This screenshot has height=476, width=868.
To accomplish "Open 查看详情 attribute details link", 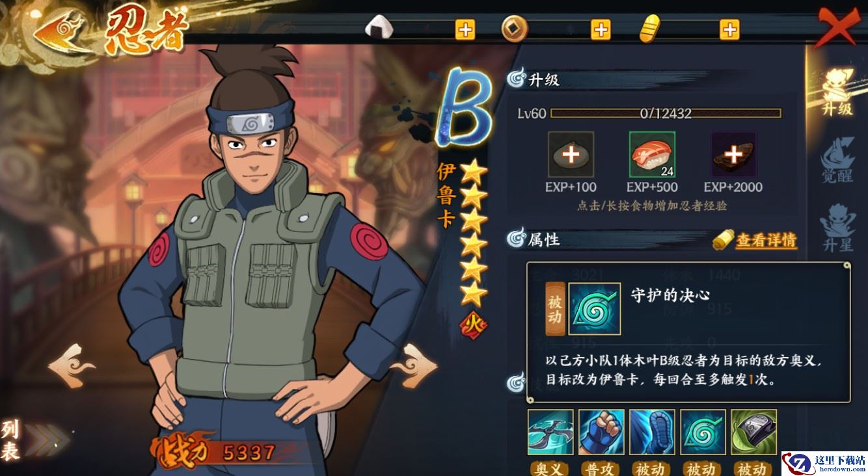I will (x=766, y=240).
